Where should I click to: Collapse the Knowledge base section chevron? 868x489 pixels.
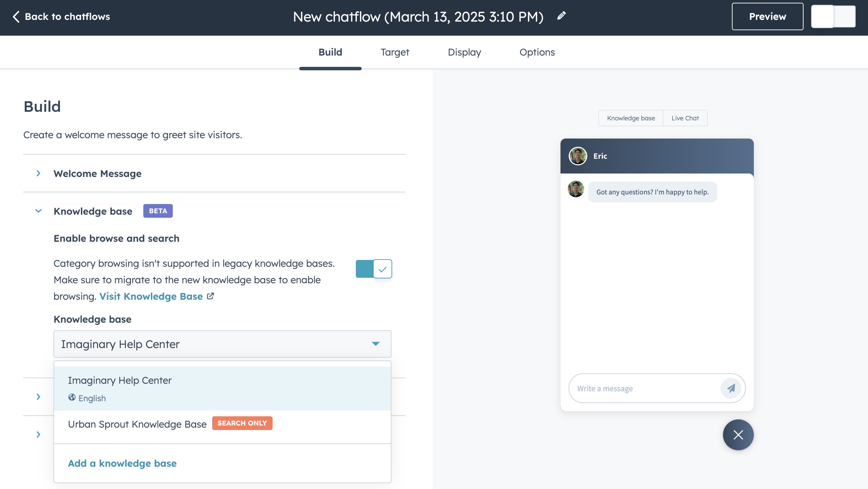(x=38, y=211)
